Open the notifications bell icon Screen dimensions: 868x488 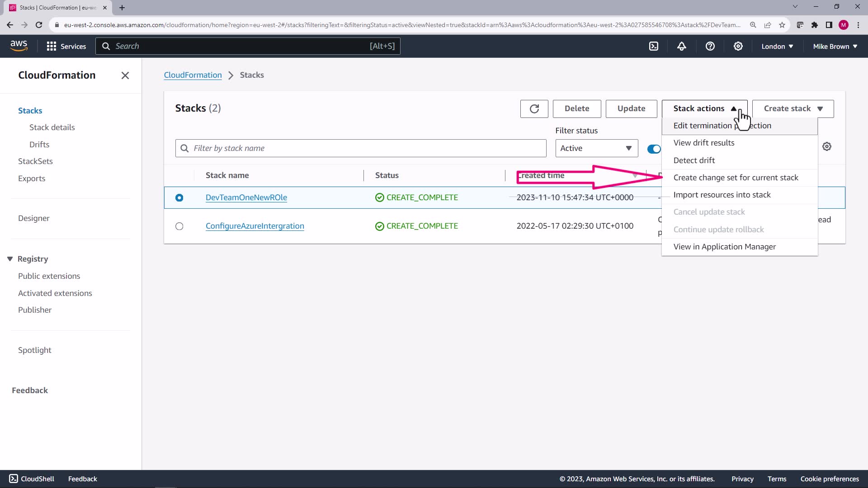tap(682, 46)
